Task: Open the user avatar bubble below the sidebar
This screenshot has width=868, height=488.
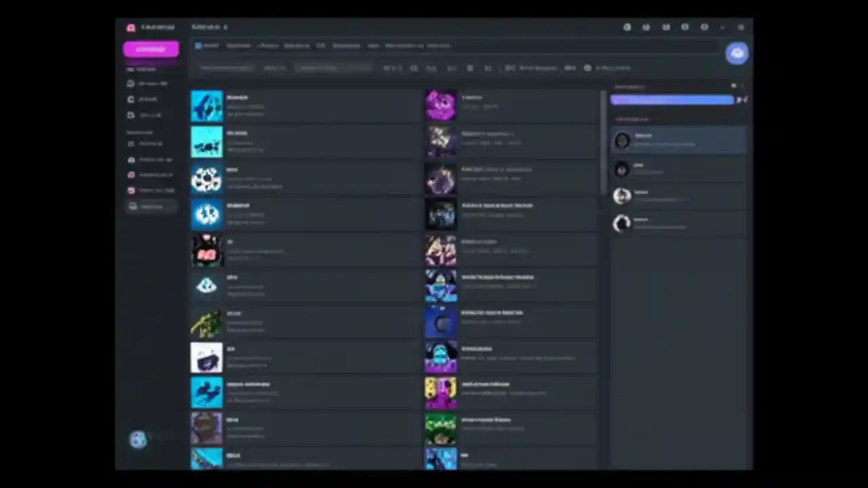Action: (x=138, y=440)
